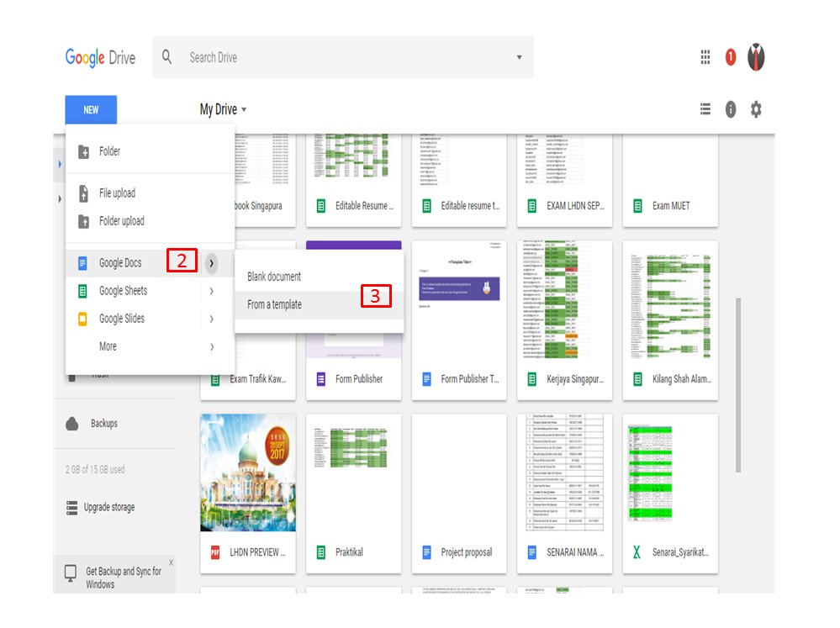Viewport: 840px width, 628px height.
Task: Click the '2 GB of 15 GB used' text
Action: [95, 470]
